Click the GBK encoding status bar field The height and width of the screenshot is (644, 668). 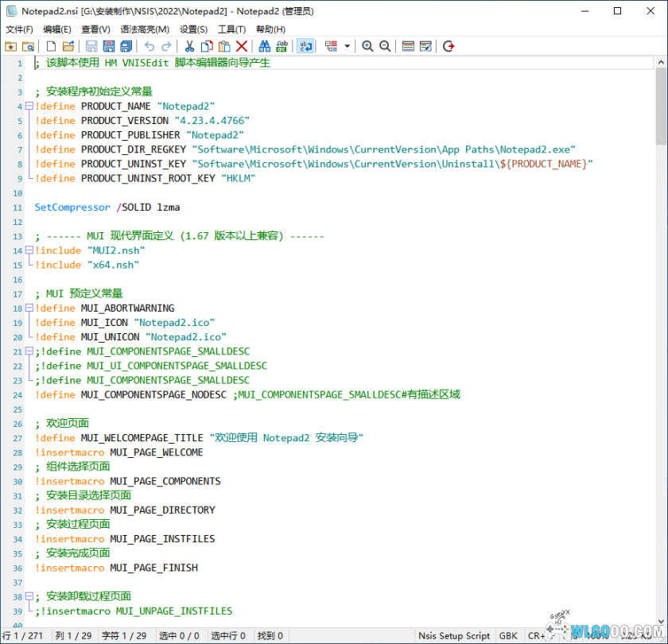tap(508, 635)
